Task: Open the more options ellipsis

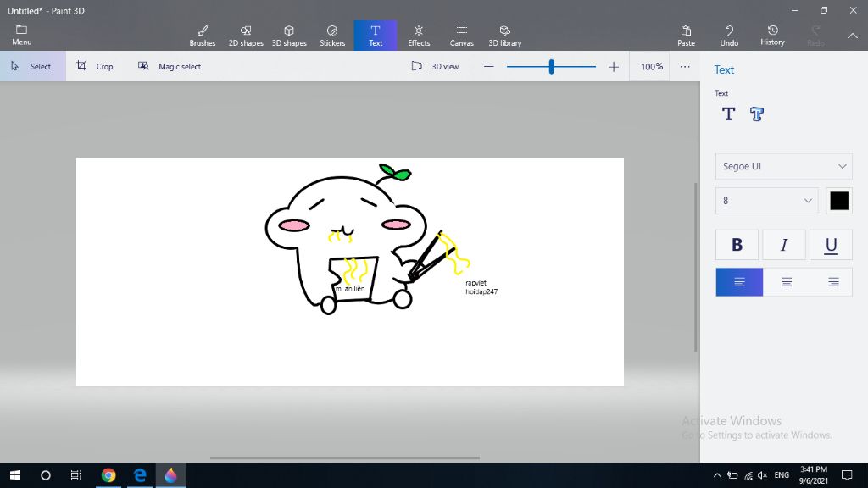Action: pos(685,66)
